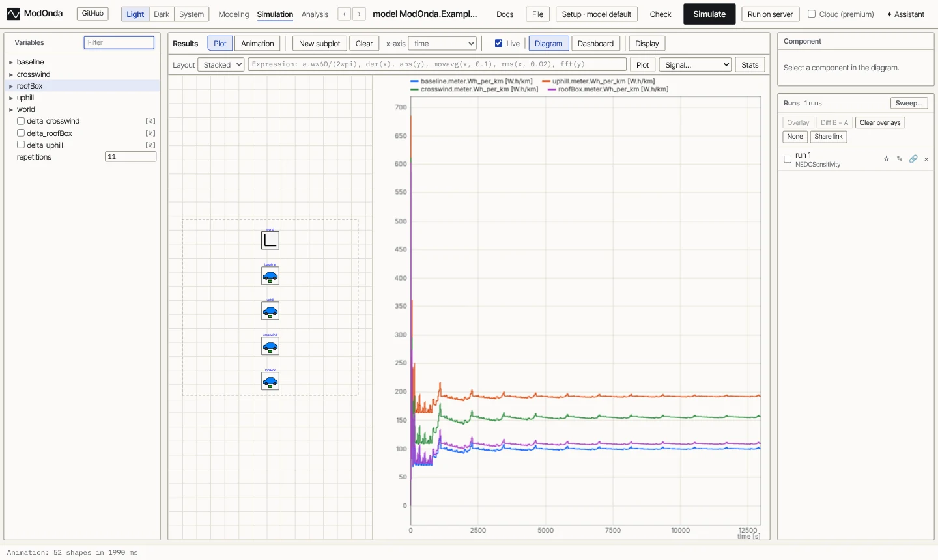Star run 1 as favorite
This screenshot has height=560, width=938.
pyautogui.click(x=886, y=159)
